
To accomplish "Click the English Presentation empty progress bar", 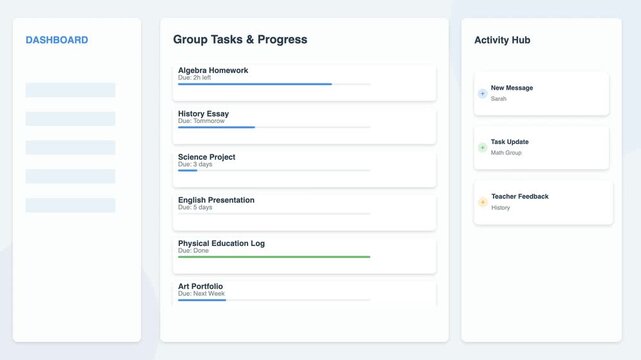I will [274, 214].
